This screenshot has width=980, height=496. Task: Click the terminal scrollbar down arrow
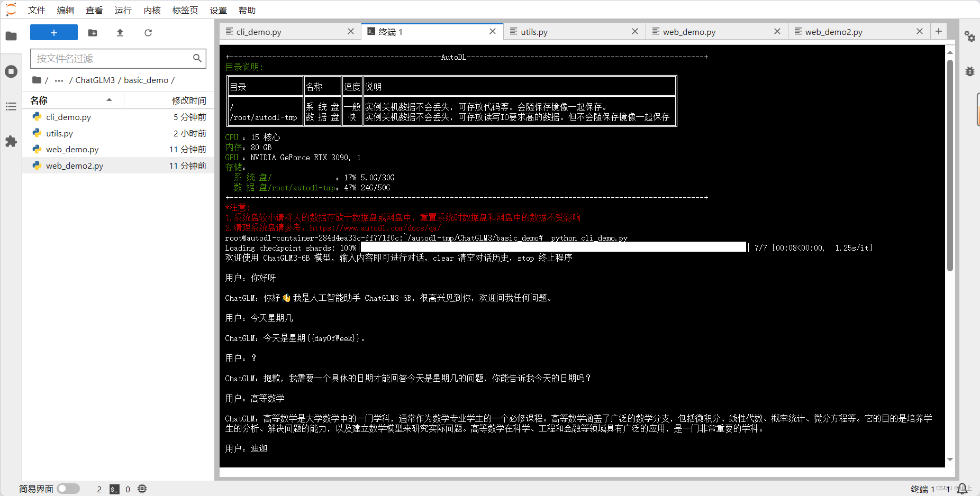click(950, 460)
